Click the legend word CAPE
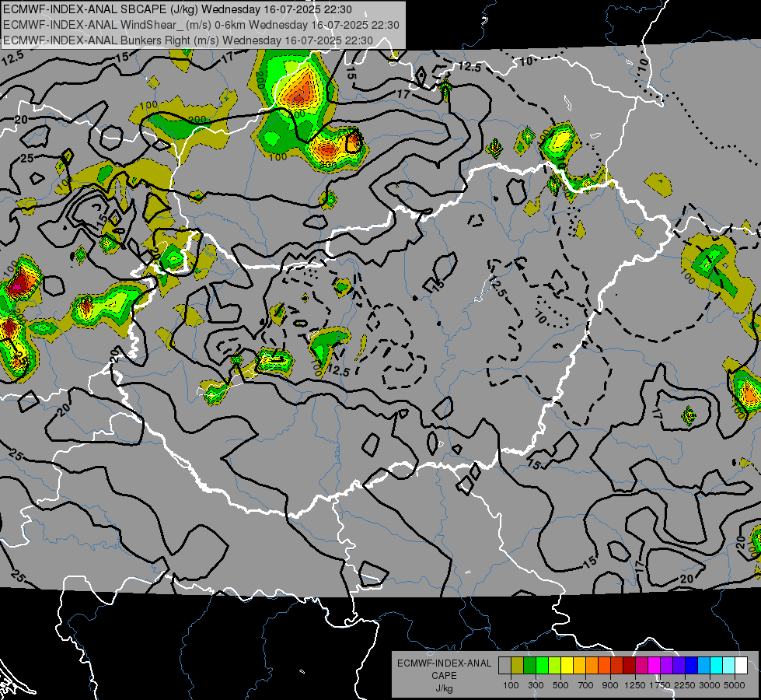 click(444, 676)
